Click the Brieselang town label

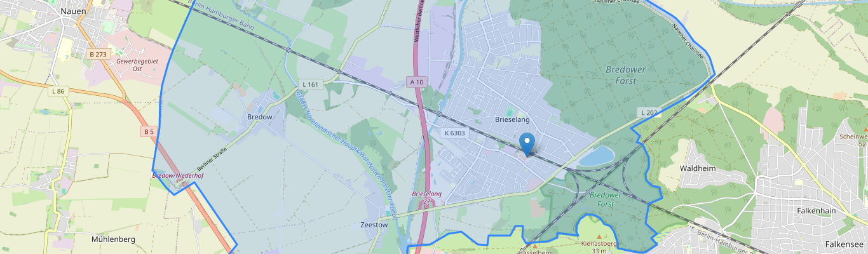coord(512,119)
